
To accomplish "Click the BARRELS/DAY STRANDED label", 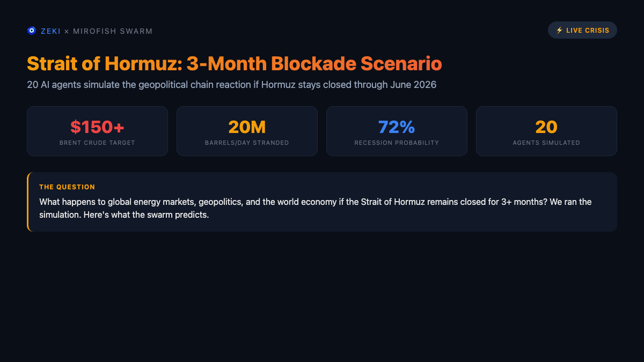I will coord(247,143).
